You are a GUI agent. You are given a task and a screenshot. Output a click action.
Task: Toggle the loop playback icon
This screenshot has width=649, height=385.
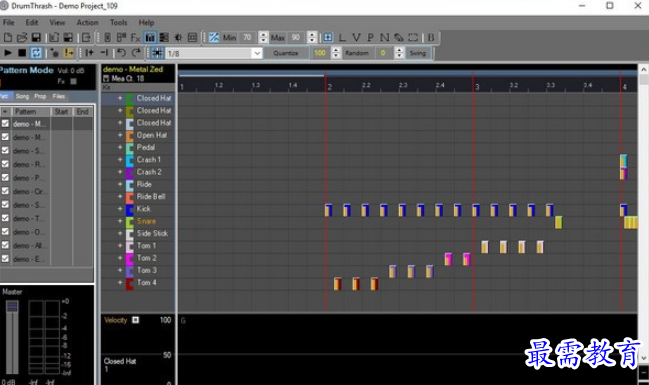tap(36, 53)
